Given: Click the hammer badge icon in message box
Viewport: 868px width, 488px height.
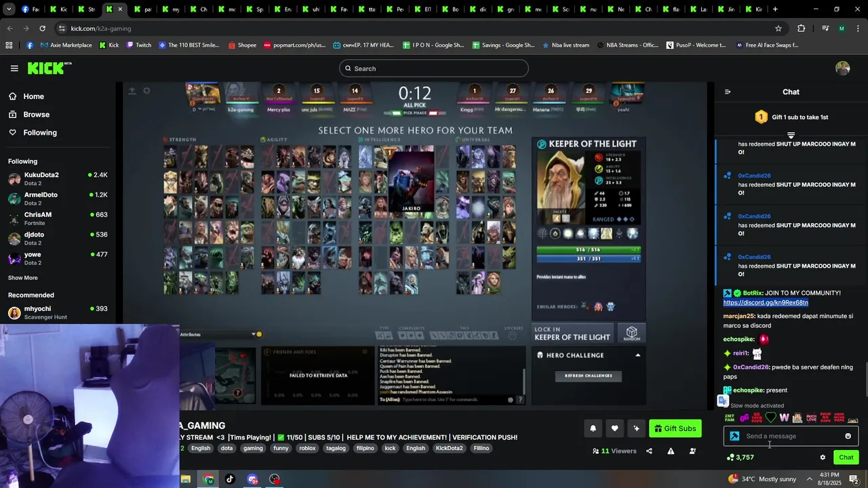Looking at the screenshot, I should [x=734, y=436].
